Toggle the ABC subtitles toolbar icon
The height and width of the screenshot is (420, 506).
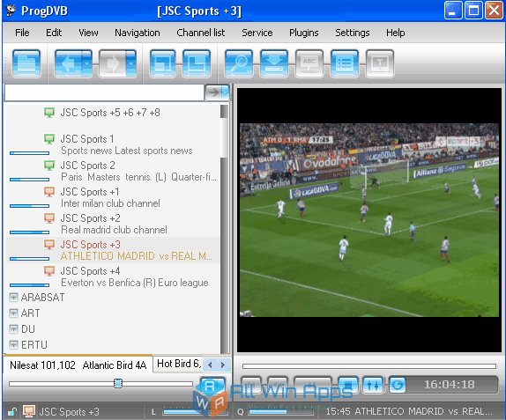coord(309,63)
